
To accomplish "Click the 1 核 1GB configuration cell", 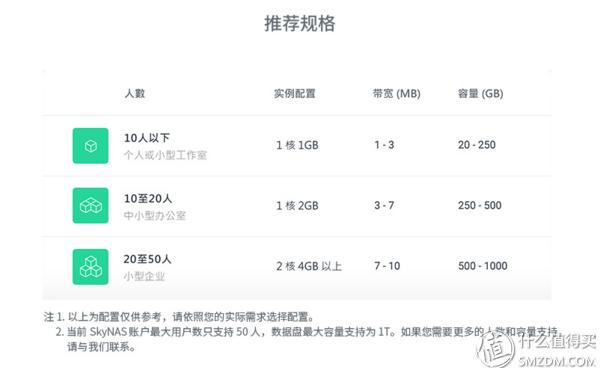I will (x=297, y=145).
